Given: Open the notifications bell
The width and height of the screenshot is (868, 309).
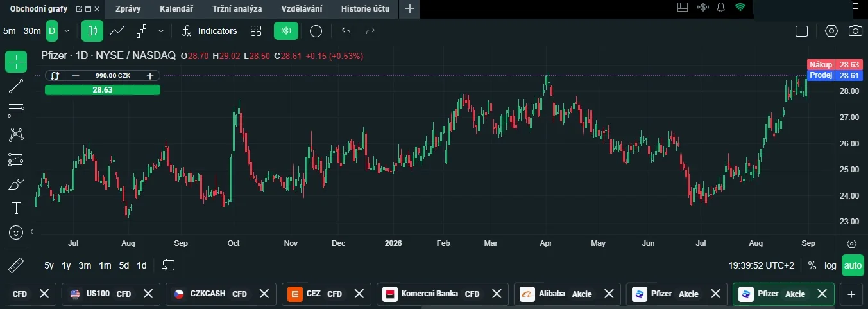Looking at the screenshot, I should [x=720, y=8].
